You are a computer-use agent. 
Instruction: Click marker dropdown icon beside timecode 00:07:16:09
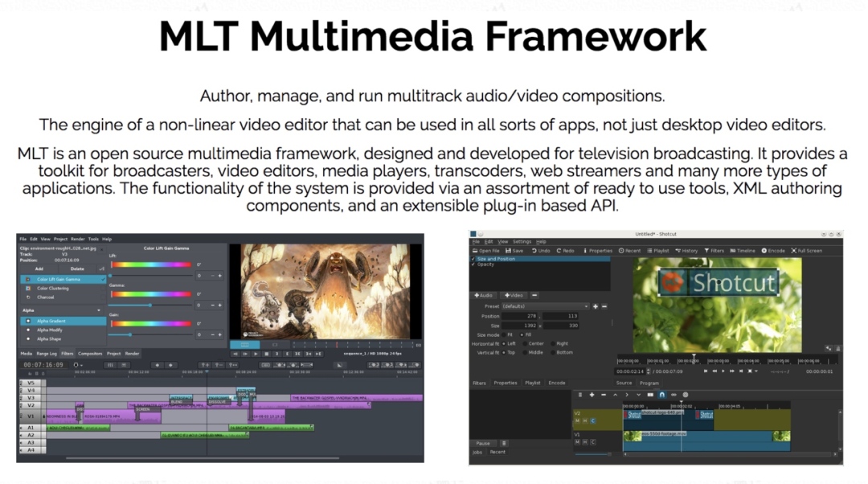pyautogui.click(x=78, y=365)
